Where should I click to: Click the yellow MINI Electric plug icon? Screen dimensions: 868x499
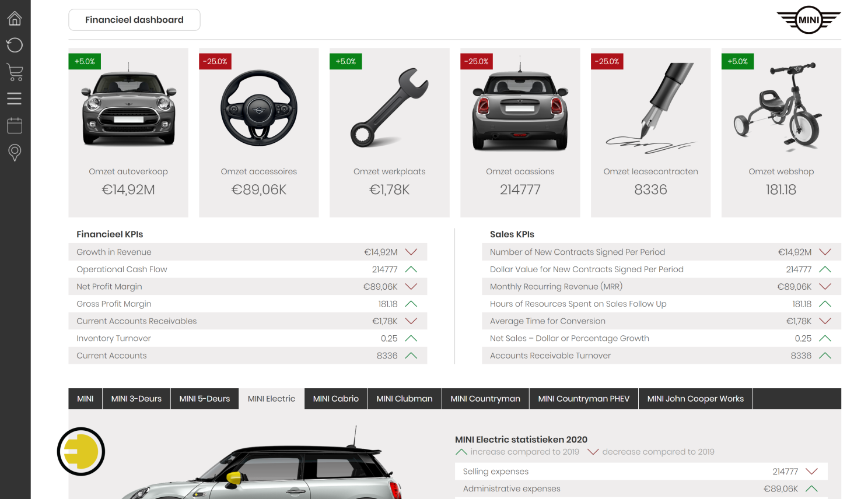pyautogui.click(x=81, y=451)
